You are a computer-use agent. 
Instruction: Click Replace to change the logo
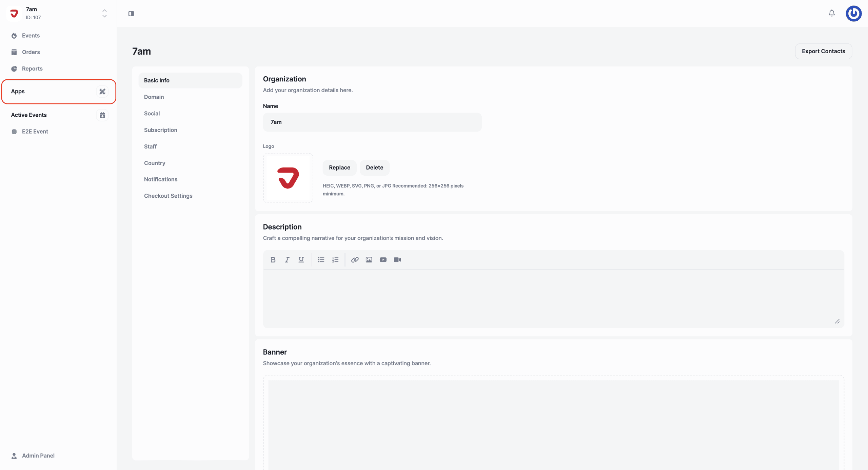click(339, 168)
